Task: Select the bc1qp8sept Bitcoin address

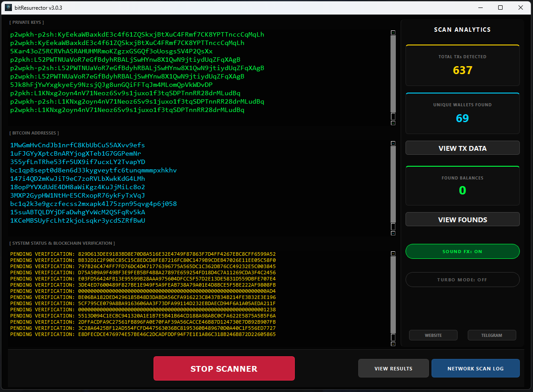Action: point(93,170)
